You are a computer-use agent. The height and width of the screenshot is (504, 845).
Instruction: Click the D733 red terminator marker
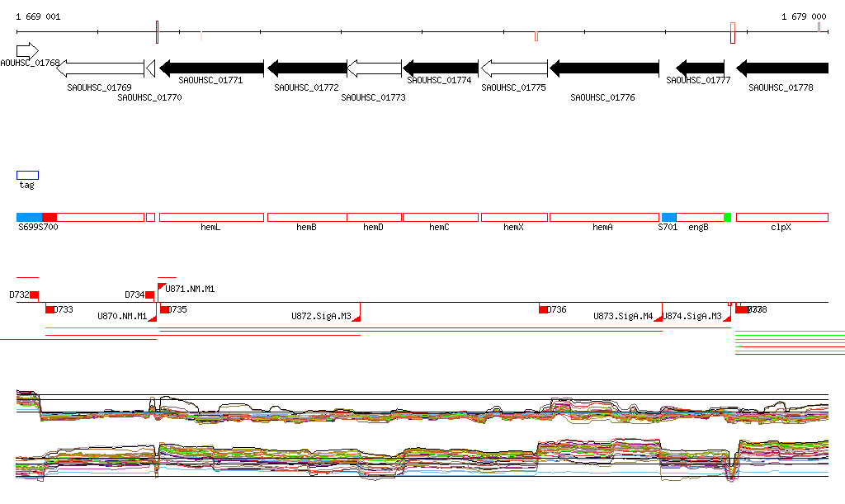pyautogui.click(x=50, y=309)
